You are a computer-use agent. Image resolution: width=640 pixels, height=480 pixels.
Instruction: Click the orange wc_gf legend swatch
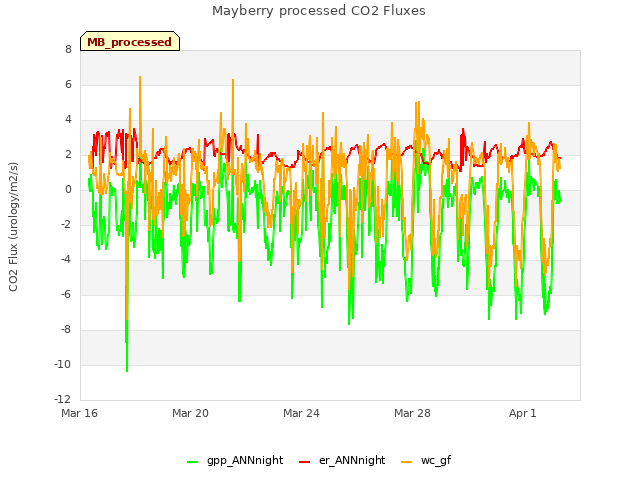(x=407, y=462)
